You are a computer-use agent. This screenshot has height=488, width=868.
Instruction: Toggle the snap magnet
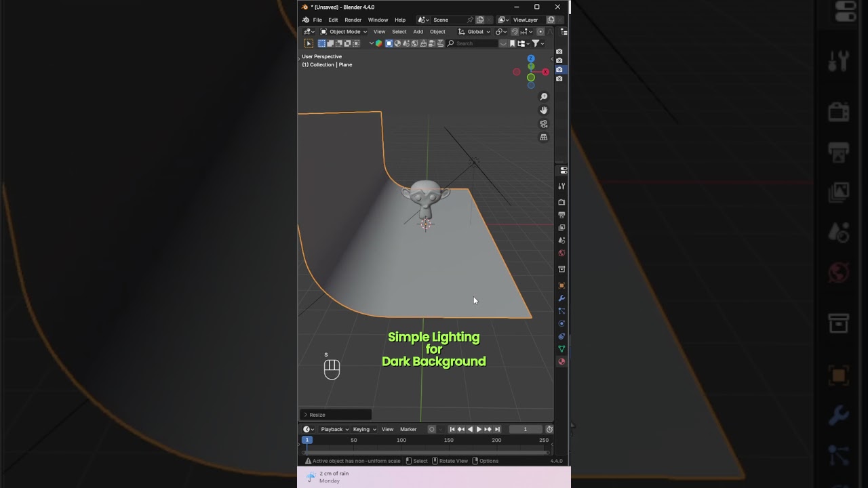515,32
